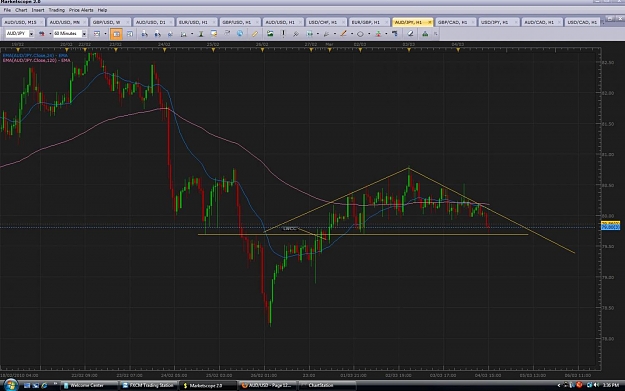Click the blue globe icon
625x391 pixels.
click(240, 33)
